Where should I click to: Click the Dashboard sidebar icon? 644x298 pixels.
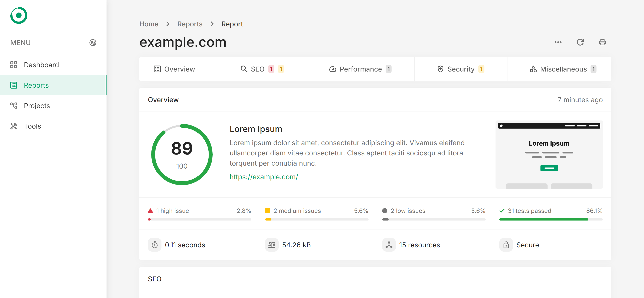[14, 64]
